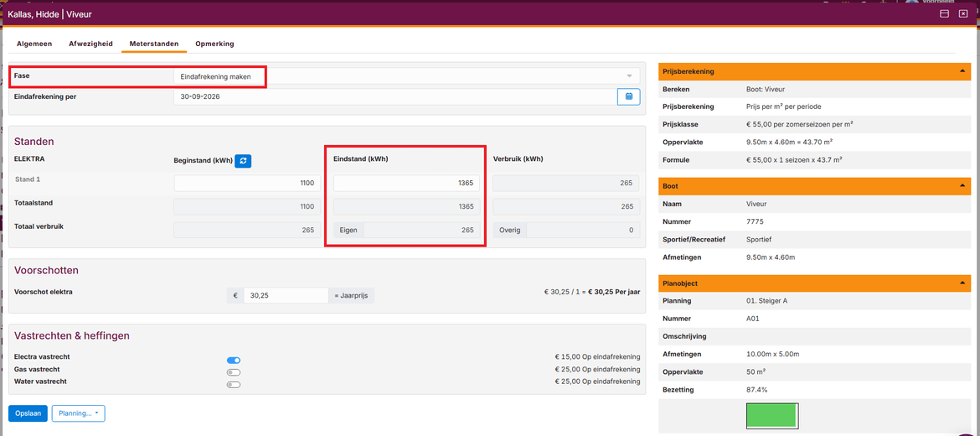This screenshot has width=980, height=436.
Task: Enable the Gas vastrecht switch
Action: 234,372
